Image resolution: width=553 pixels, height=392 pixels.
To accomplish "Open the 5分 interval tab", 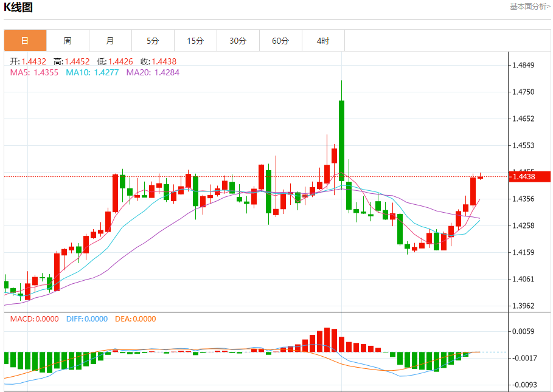I will point(153,41).
